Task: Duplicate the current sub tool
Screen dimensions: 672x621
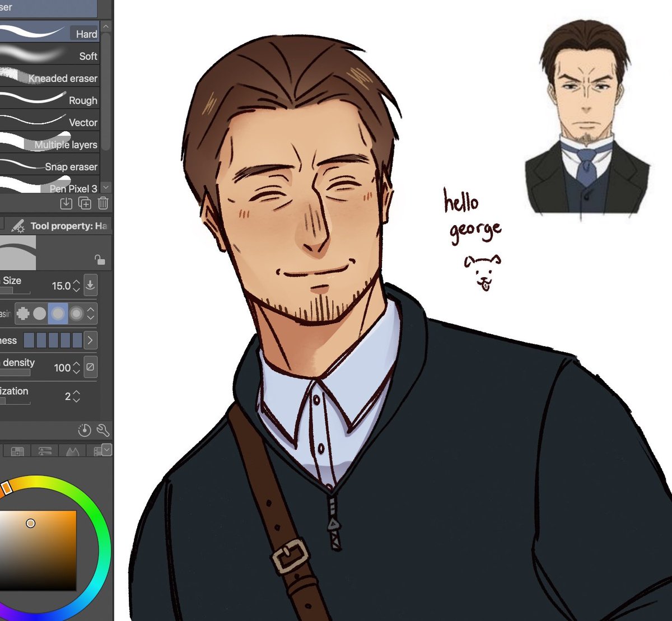Action: [x=85, y=203]
